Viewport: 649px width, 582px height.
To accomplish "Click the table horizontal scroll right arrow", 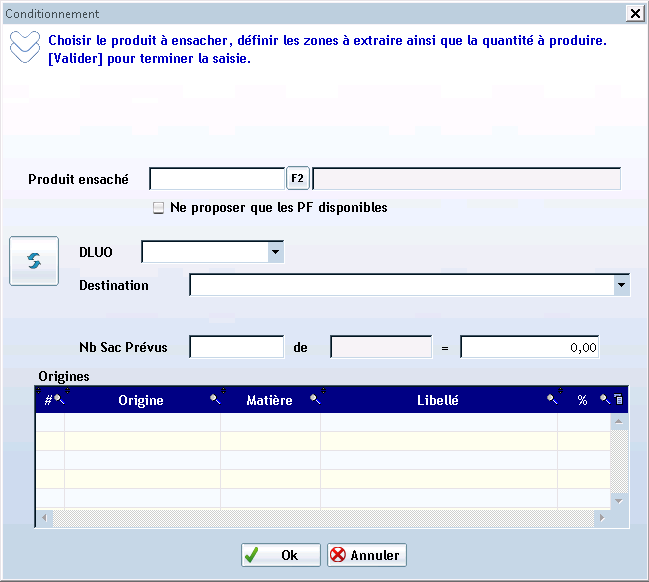I will (602, 518).
